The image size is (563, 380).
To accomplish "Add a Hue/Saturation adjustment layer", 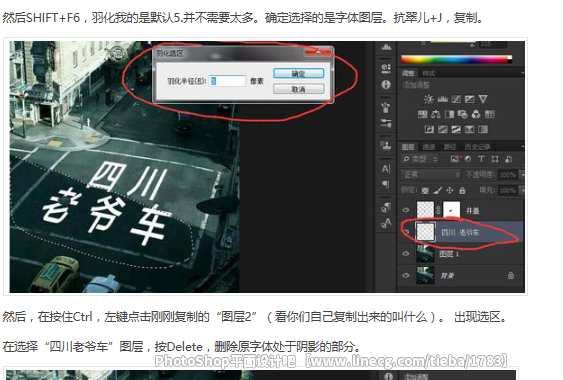I will [x=422, y=114].
